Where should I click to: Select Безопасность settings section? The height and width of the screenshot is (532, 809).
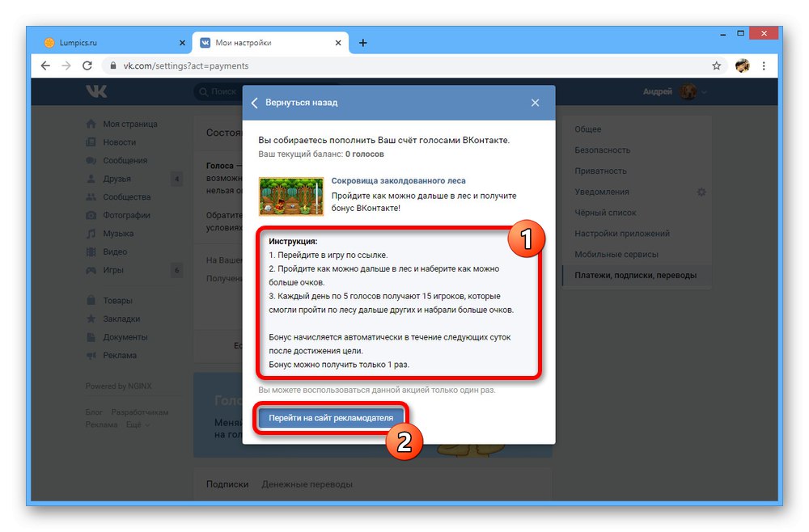tap(602, 150)
